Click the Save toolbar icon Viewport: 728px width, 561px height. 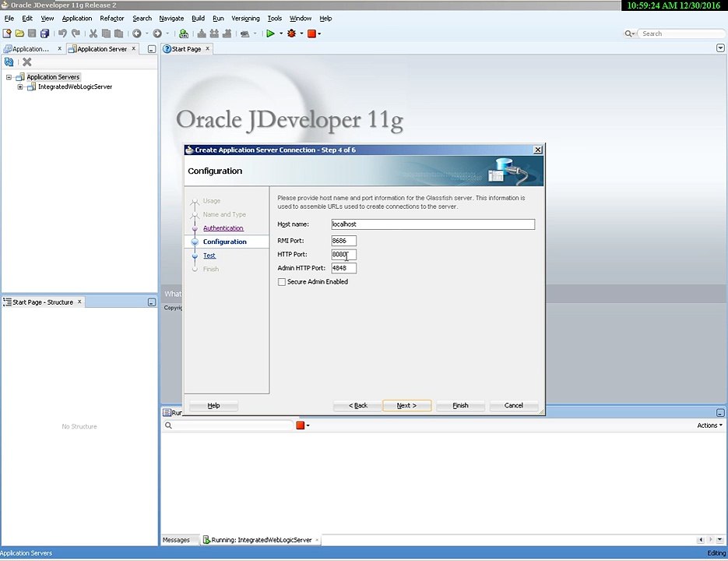coord(32,34)
